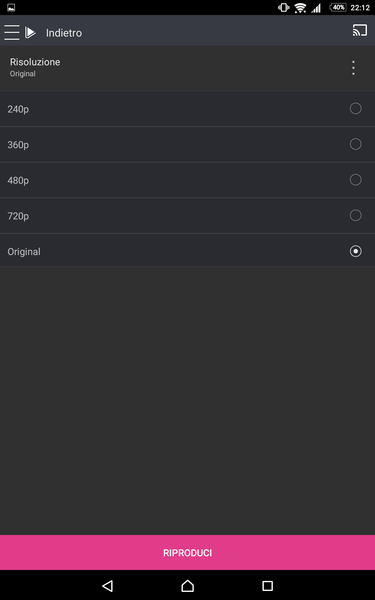Select the 360p radio button
This screenshot has height=600, width=375.
[355, 144]
